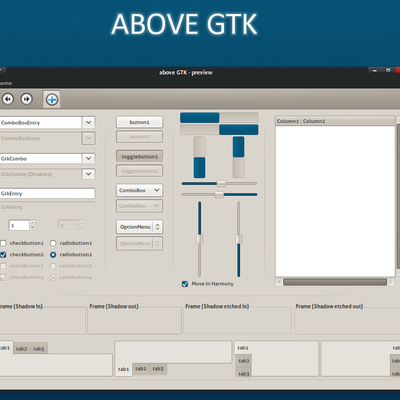
Task: Select radiobutton1
Action: 53,243
